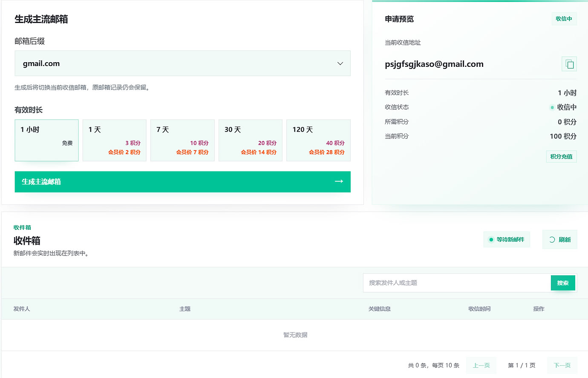Click the arrow on generate mailbox button

pos(339,181)
